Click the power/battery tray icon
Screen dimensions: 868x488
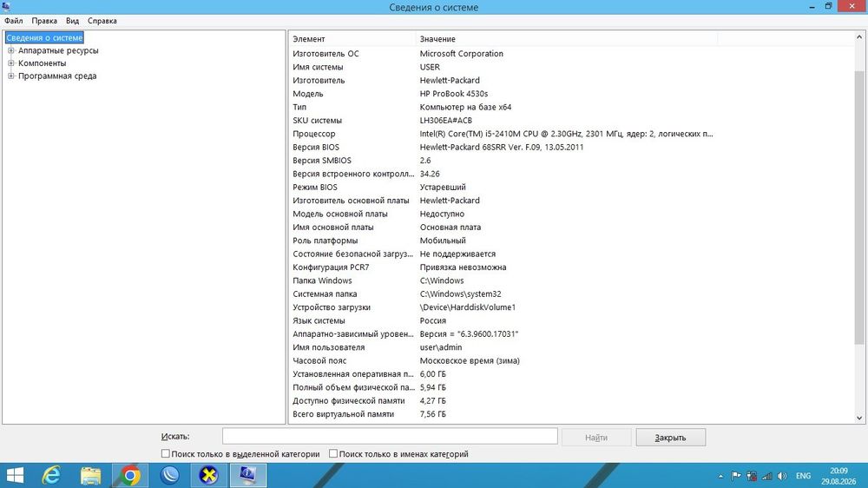pos(751,476)
